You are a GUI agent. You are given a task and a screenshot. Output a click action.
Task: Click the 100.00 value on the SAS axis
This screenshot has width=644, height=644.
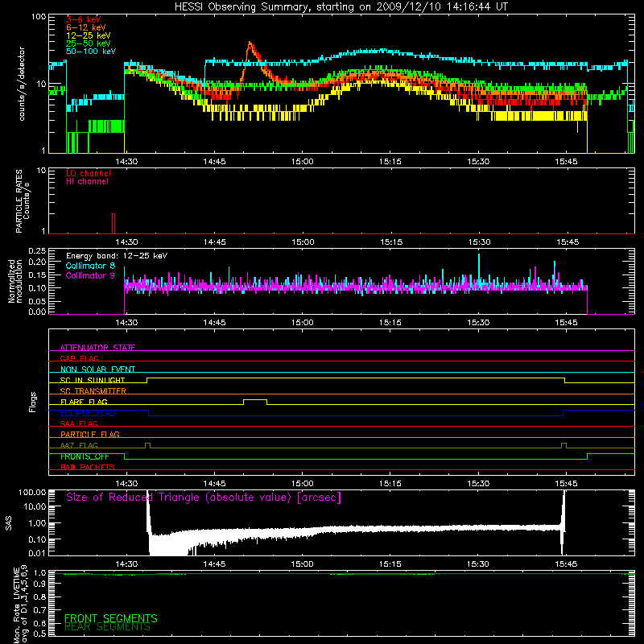32,492
